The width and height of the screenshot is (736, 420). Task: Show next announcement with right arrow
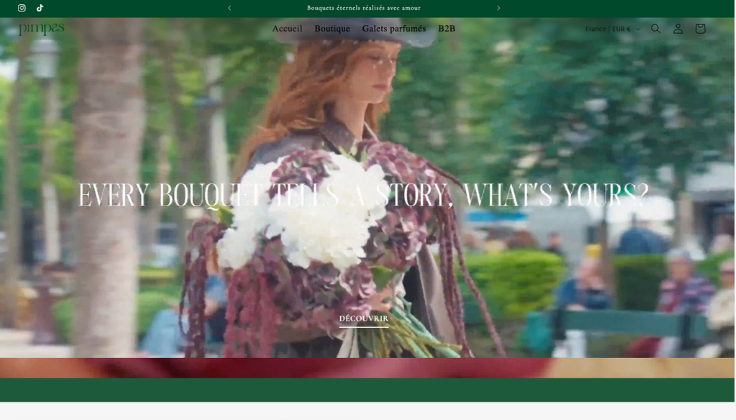click(499, 8)
